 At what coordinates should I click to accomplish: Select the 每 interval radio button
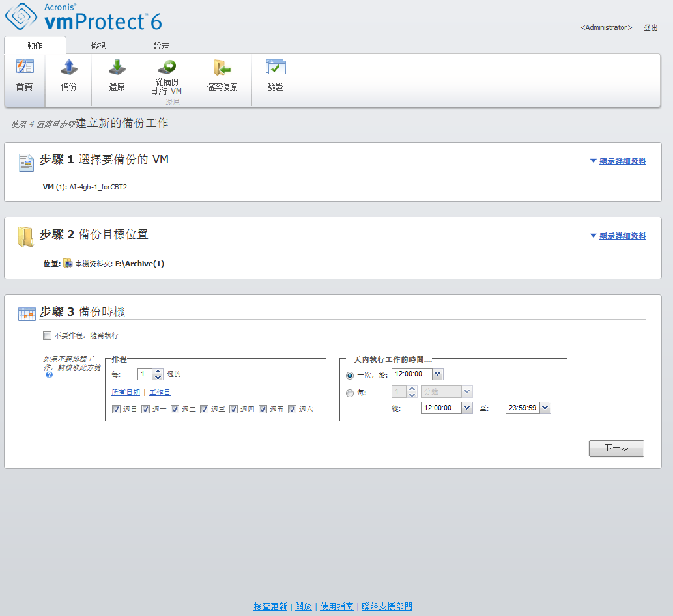tap(351, 393)
